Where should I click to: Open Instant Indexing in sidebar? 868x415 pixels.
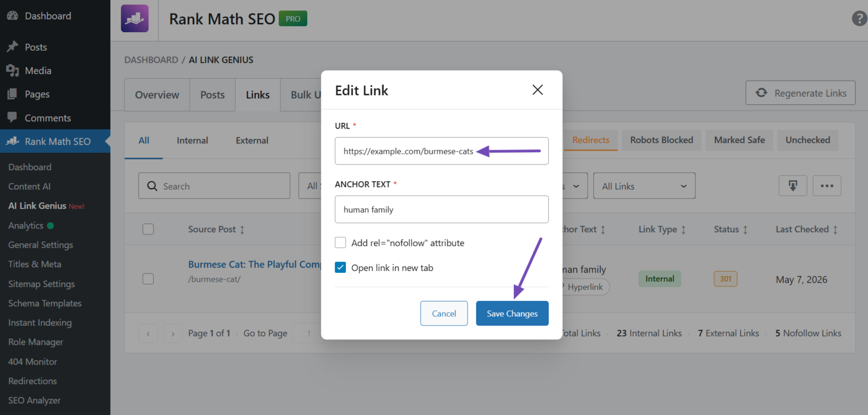click(40, 323)
